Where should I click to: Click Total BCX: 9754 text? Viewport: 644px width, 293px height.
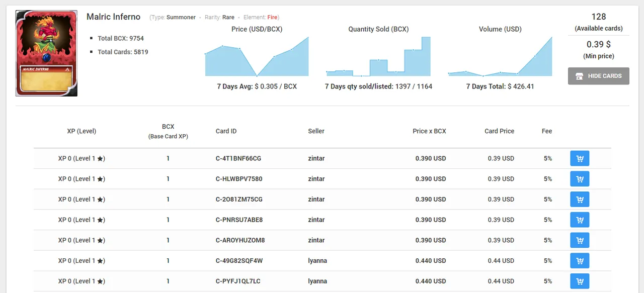coord(121,38)
